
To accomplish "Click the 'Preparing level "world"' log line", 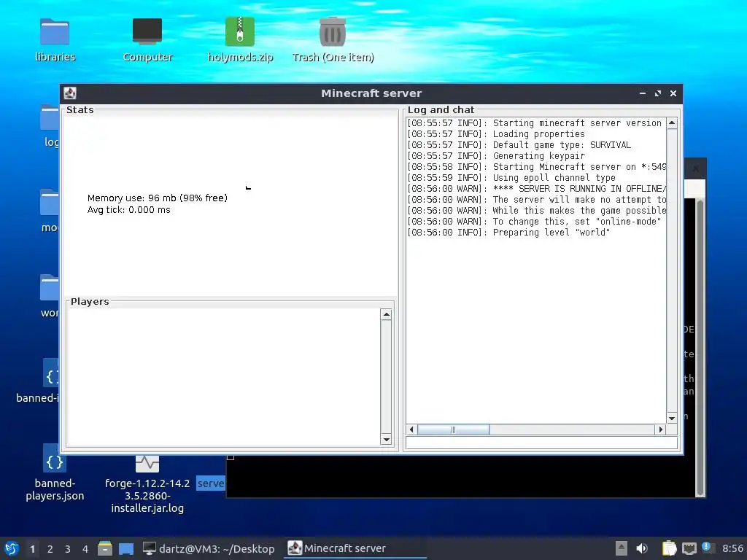I will pos(508,233).
